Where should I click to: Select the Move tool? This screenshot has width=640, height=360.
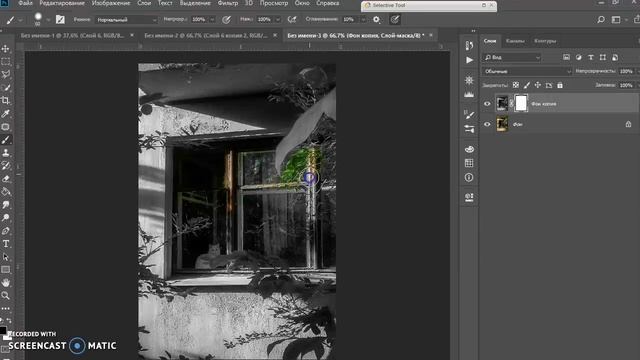click(x=6, y=49)
